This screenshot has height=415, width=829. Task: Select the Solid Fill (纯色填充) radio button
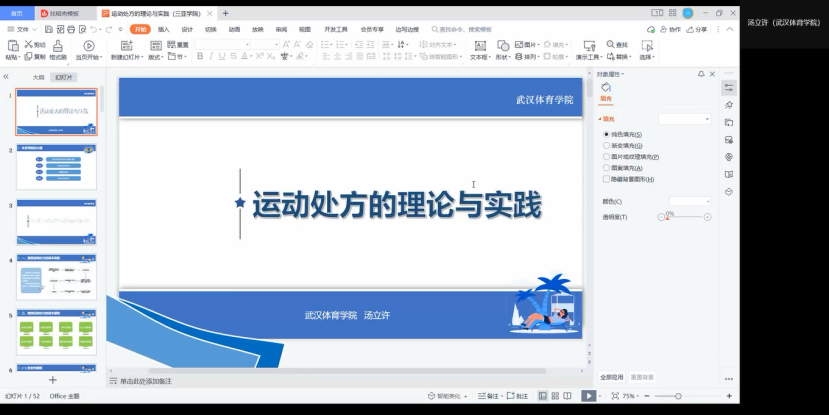tap(606, 134)
